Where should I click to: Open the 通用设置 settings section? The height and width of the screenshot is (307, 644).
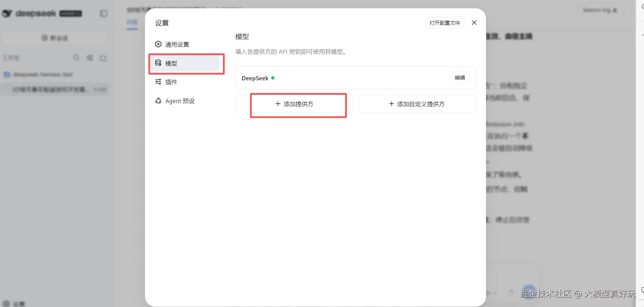(x=186, y=44)
